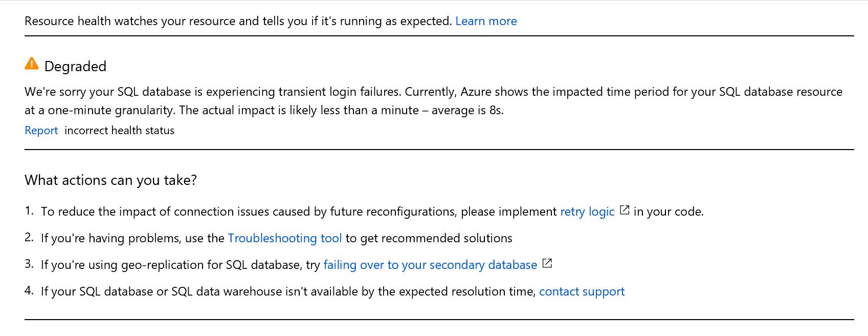Launch the Troubleshooting tool
The image size is (868, 336).
pyautogui.click(x=285, y=238)
